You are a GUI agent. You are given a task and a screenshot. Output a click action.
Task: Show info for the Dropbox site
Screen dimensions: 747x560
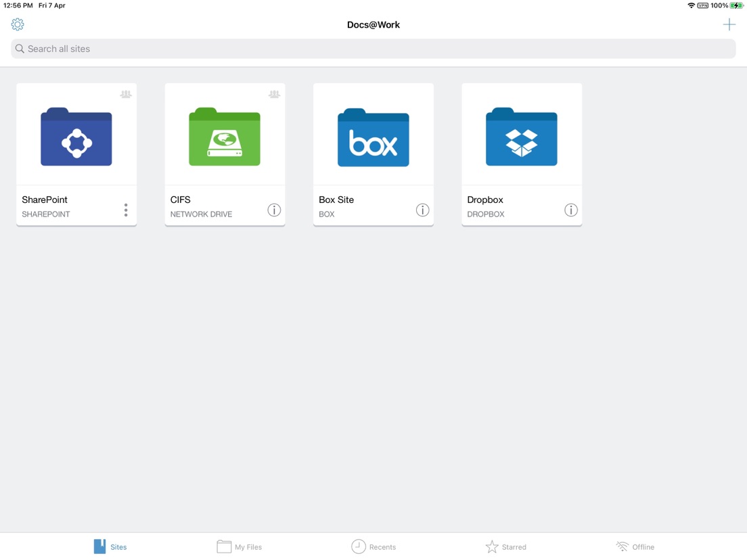click(570, 210)
